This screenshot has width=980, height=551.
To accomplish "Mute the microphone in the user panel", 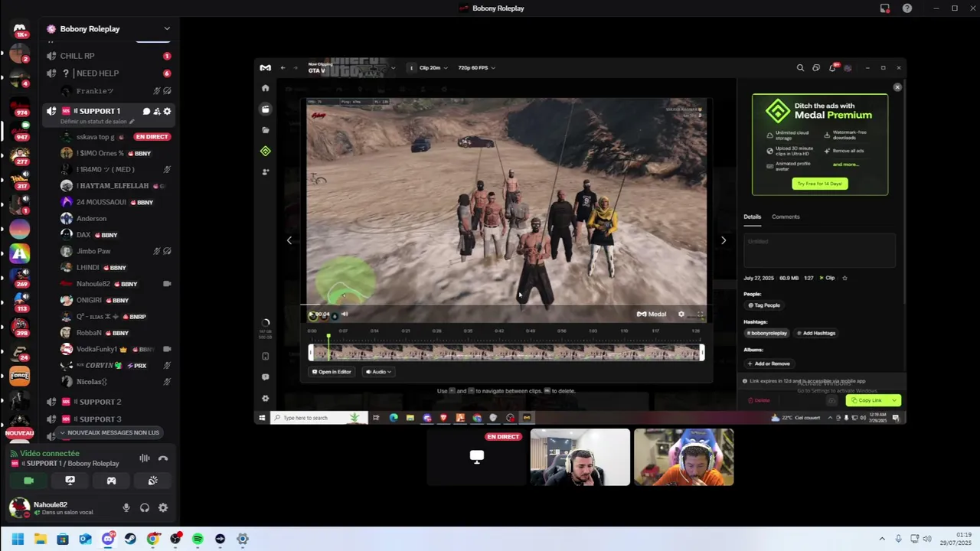I will coord(126,507).
